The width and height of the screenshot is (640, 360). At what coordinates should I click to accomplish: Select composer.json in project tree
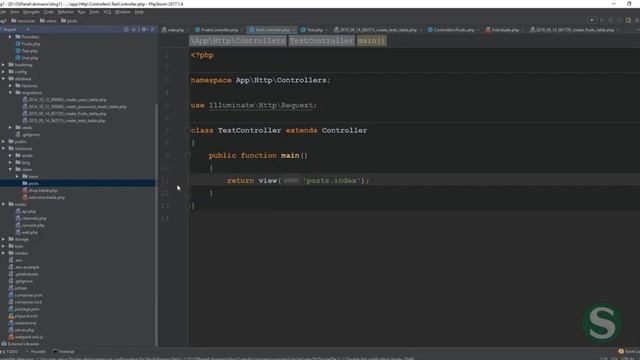pos(25,295)
